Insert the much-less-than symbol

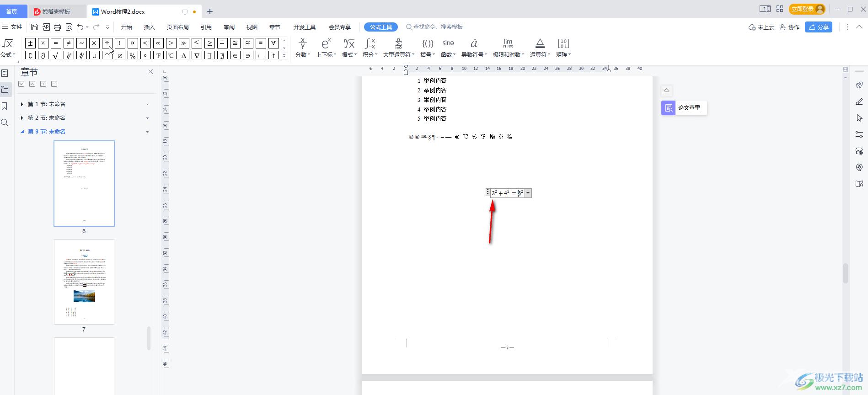click(x=158, y=43)
